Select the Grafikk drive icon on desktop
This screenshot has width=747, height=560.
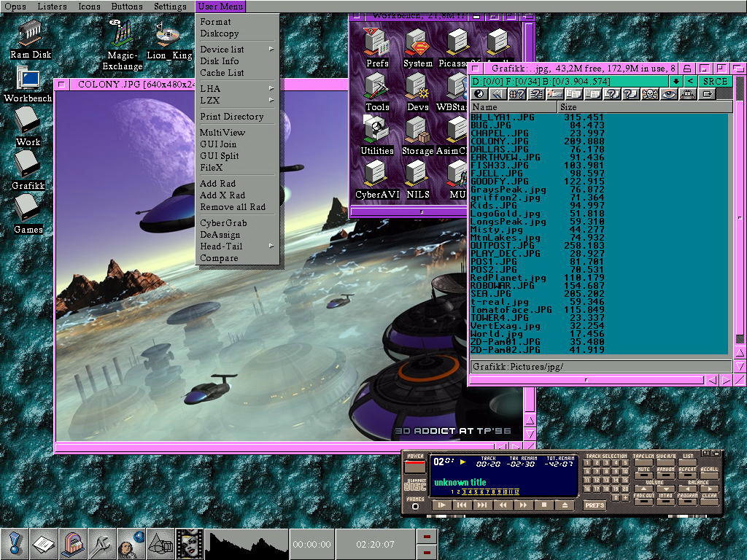tap(28, 171)
